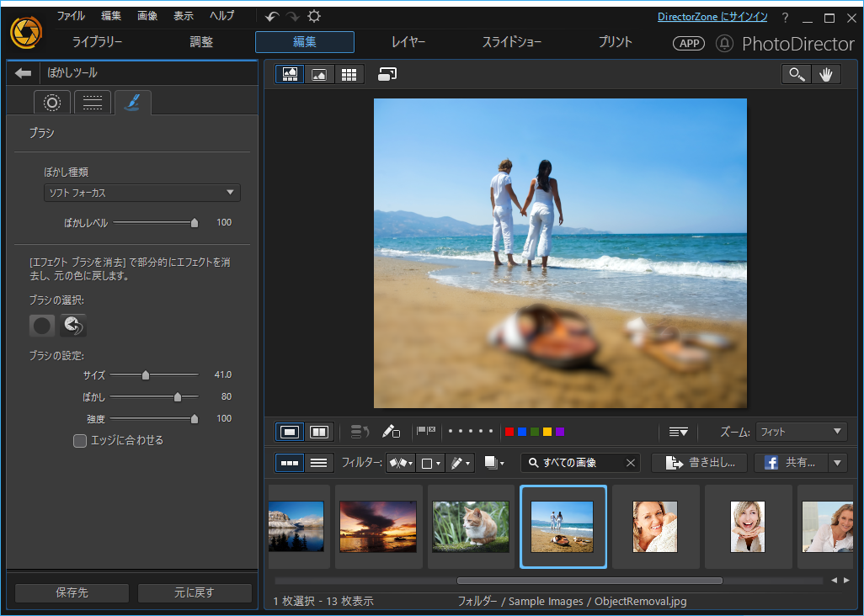The width and height of the screenshot is (864, 616).
Task: Click the 元に戻す button
Action: pyautogui.click(x=195, y=593)
